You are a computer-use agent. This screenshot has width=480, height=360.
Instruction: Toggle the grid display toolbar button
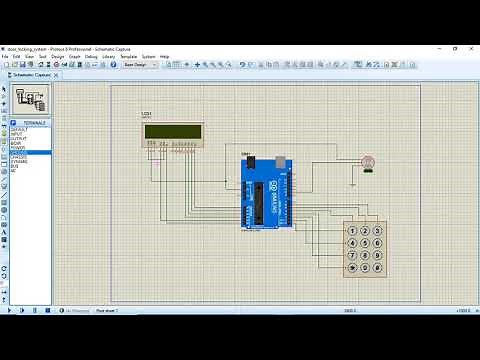177,65
